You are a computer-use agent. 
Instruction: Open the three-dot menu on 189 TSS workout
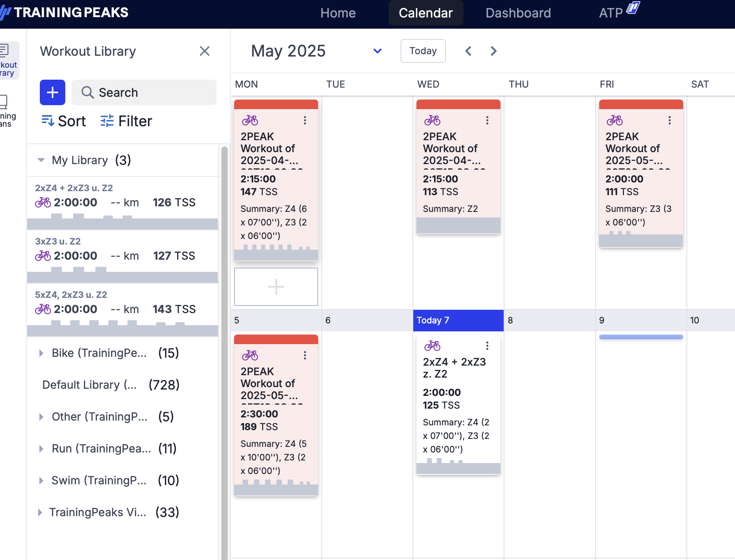click(x=305, y=355)
